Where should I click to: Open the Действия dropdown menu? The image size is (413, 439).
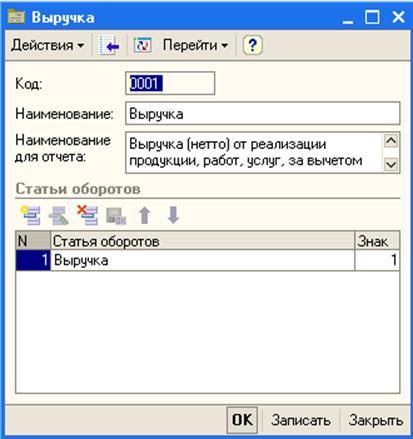coord(47,45)
